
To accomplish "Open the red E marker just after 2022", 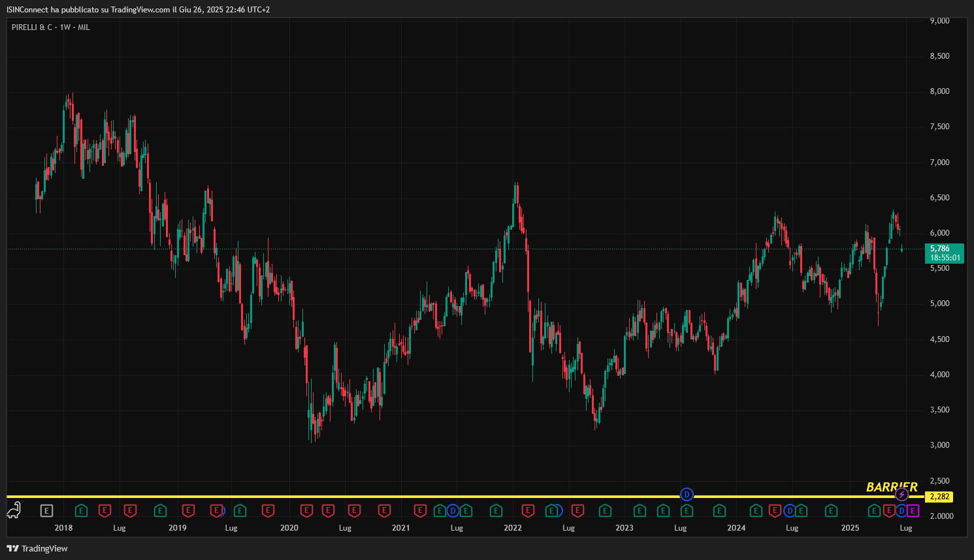I will click(528, 510).
